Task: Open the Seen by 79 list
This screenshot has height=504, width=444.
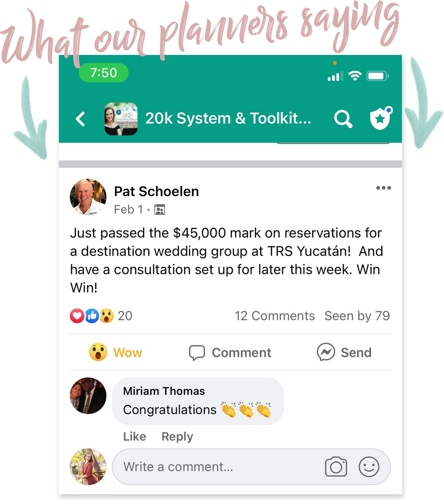Action: tap(357, 316)
